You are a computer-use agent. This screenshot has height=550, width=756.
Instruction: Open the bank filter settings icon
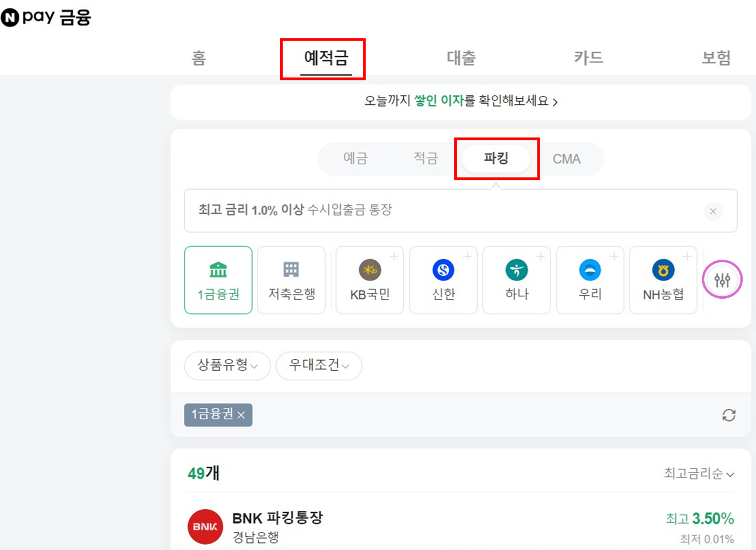click(x=722, y=279)
